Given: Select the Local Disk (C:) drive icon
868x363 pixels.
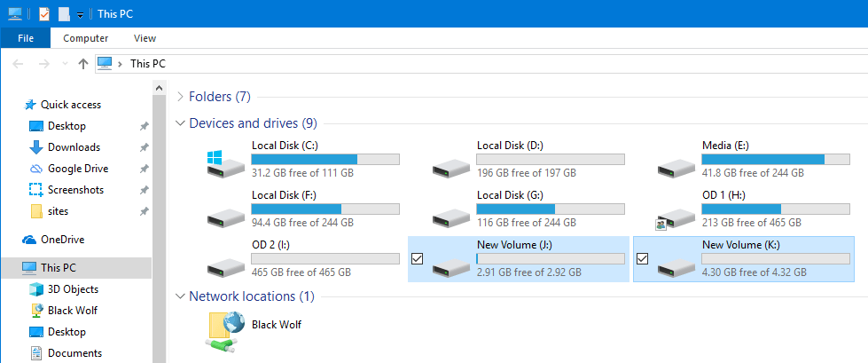Looking at the screenshot, I should pos(226,163).
